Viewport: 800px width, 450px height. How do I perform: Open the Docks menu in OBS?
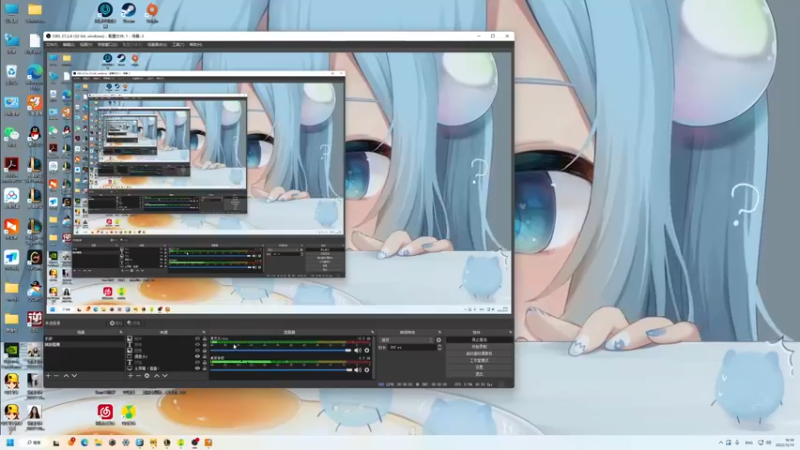coord(107,44)
